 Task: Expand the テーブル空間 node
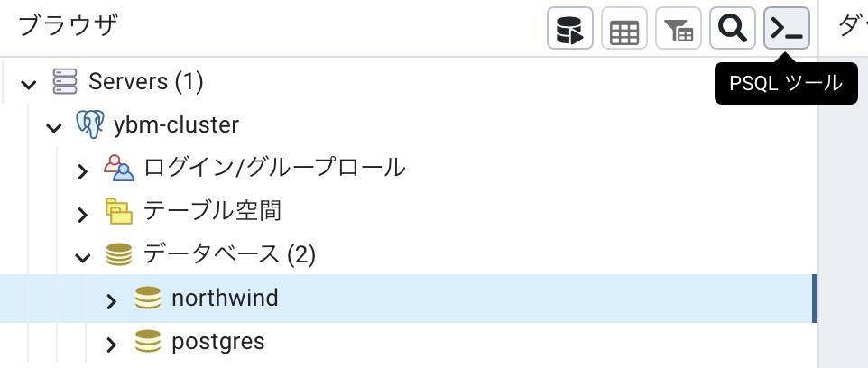click(82, 215)
